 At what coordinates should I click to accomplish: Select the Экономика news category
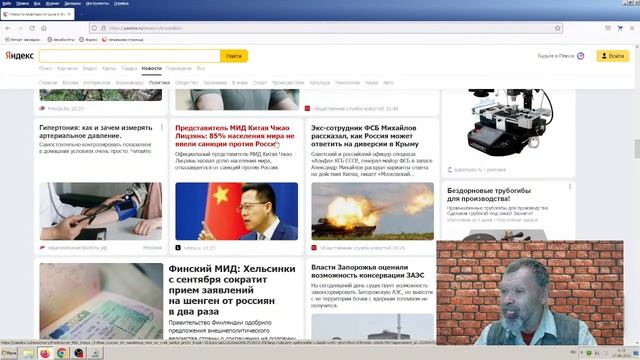(215, 82)
